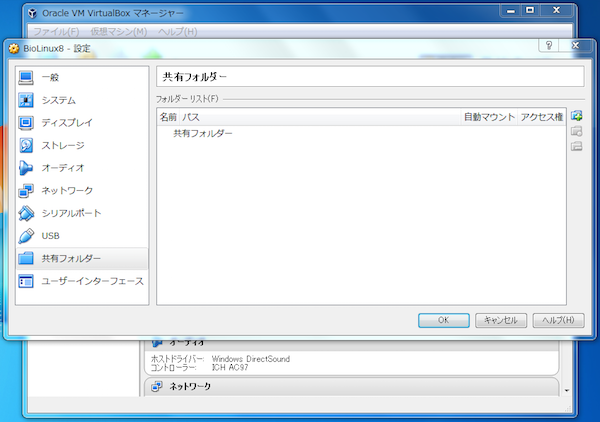Click network icon in the manager details pane
Screen dimensions: 600x422
click(x=157, y=387)
